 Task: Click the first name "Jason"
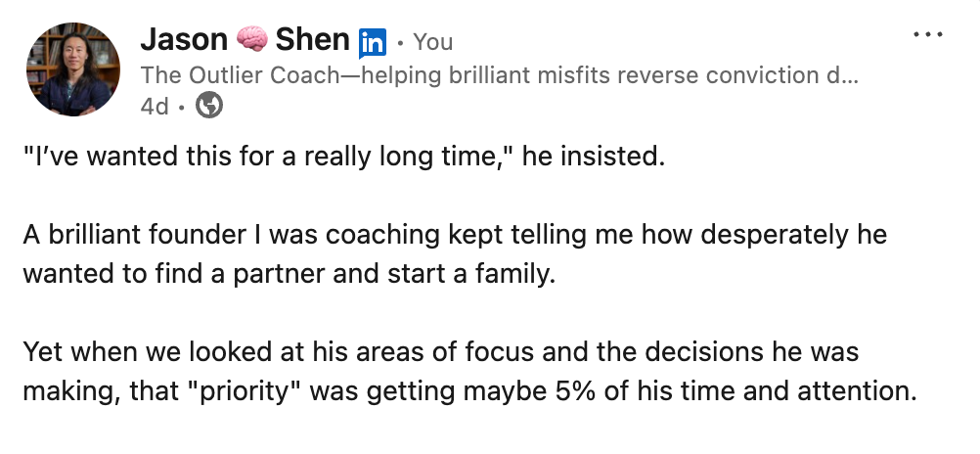(x=184, y=40)
